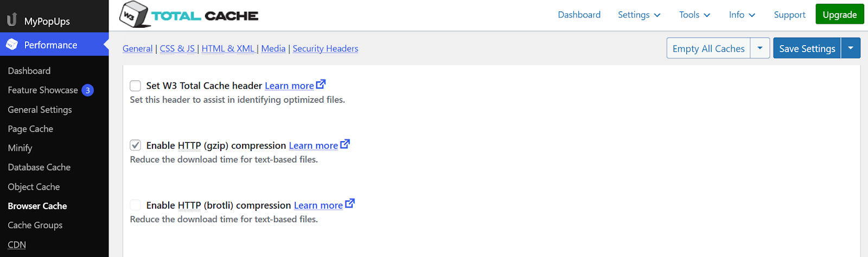Click the Empty All Caches button
This screenshot has height=257, width=868.
coord(709,48)
